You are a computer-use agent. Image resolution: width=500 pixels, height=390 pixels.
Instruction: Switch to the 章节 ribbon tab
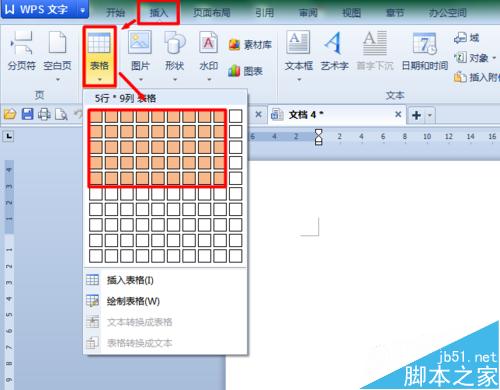[395, 13]
